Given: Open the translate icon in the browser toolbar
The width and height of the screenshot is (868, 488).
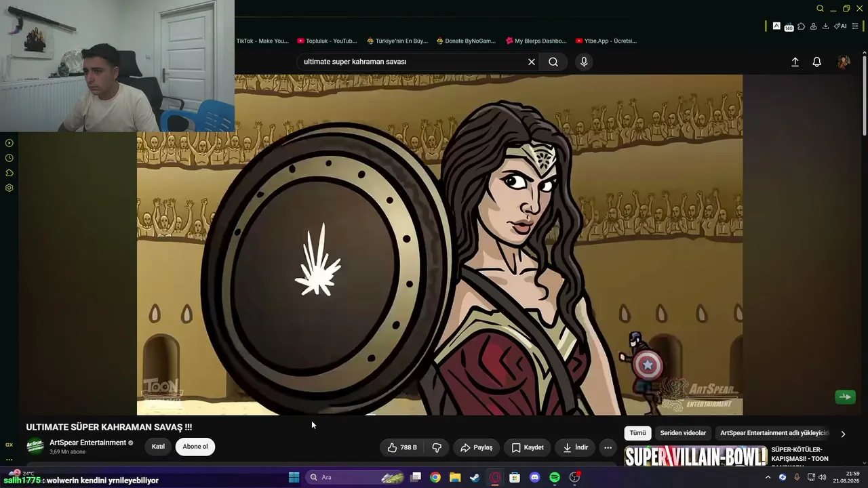Looking at the screenshot, I should [x=776, y=26].
